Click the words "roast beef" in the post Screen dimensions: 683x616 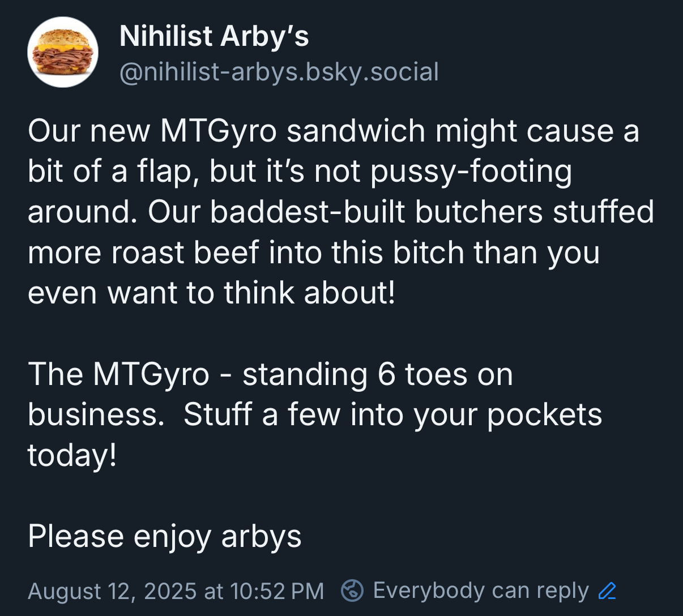(185, 253)
